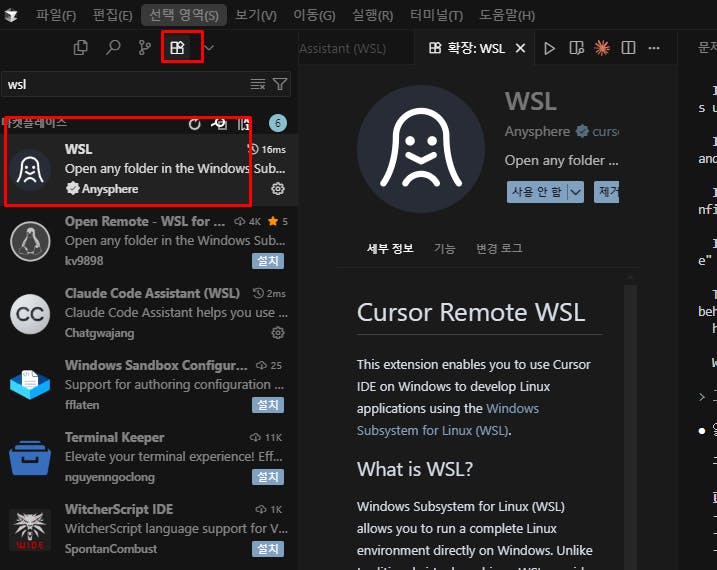Click the large WSL extension logo

coord(421,149)
